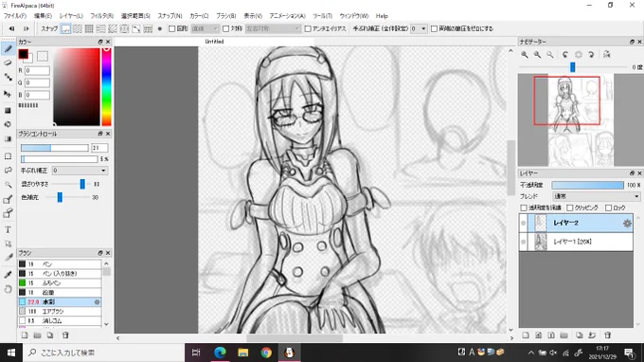Select the Dot tool in left toolbar
The image size is (644, 362).
point(8,78)
